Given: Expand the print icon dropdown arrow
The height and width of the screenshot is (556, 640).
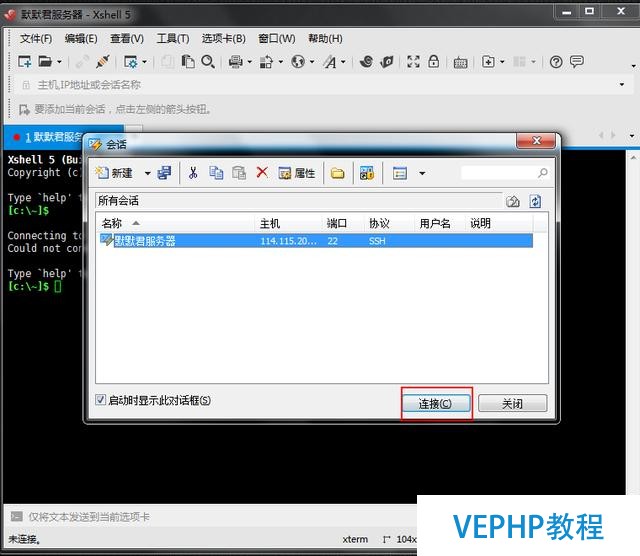Looking at the screenshot, I should pos(249,62).
